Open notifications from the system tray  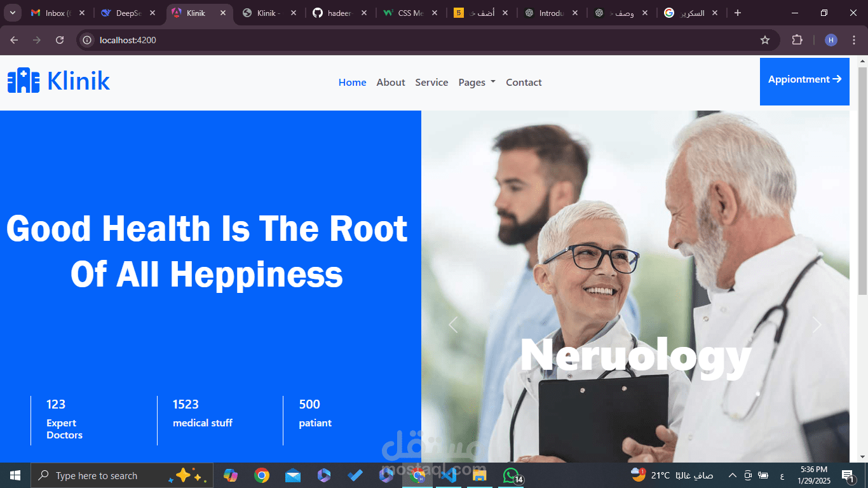point(848,475)
